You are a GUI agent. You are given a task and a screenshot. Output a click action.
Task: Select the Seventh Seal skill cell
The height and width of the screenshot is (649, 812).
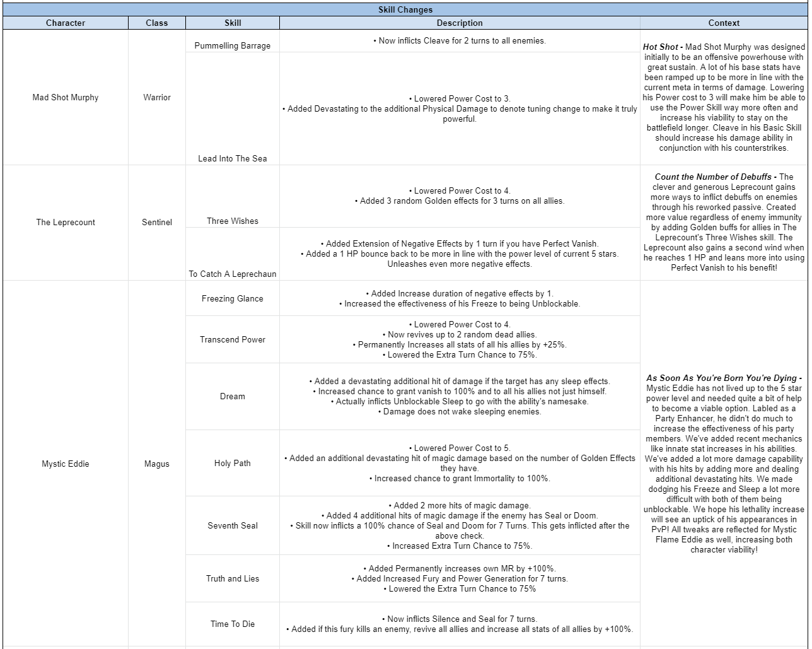point(233,525)
